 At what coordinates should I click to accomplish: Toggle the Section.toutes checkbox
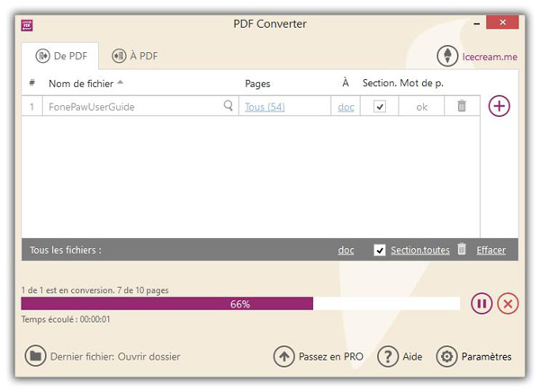(x=380, y=250)
